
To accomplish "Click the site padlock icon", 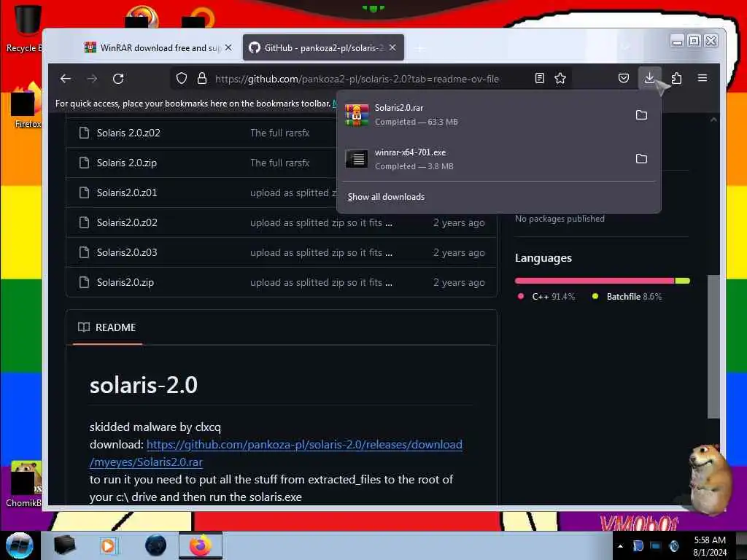I will tap(202, 78).
